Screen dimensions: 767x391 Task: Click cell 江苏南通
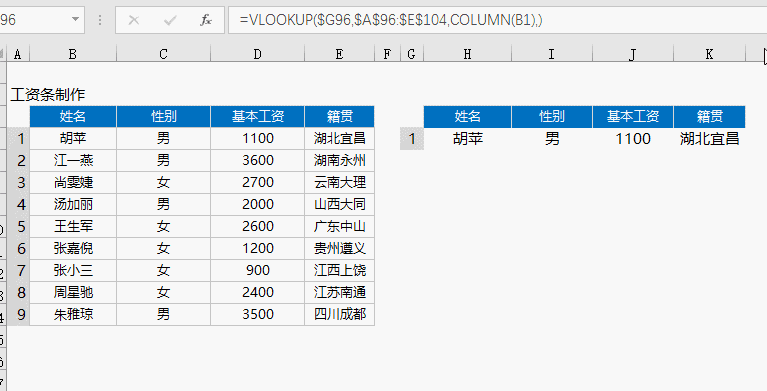(339, 293)
